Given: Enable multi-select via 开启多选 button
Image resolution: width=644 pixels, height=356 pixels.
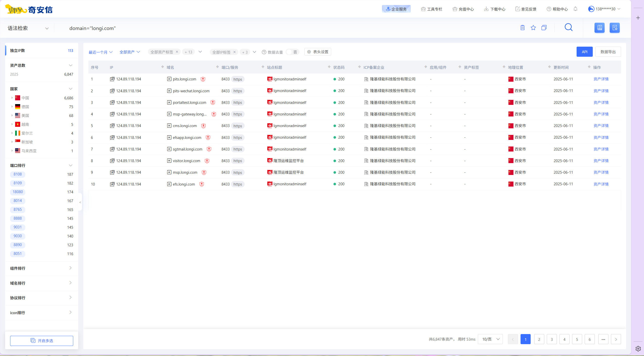Looking at the screenshot, I should (42, 341).
